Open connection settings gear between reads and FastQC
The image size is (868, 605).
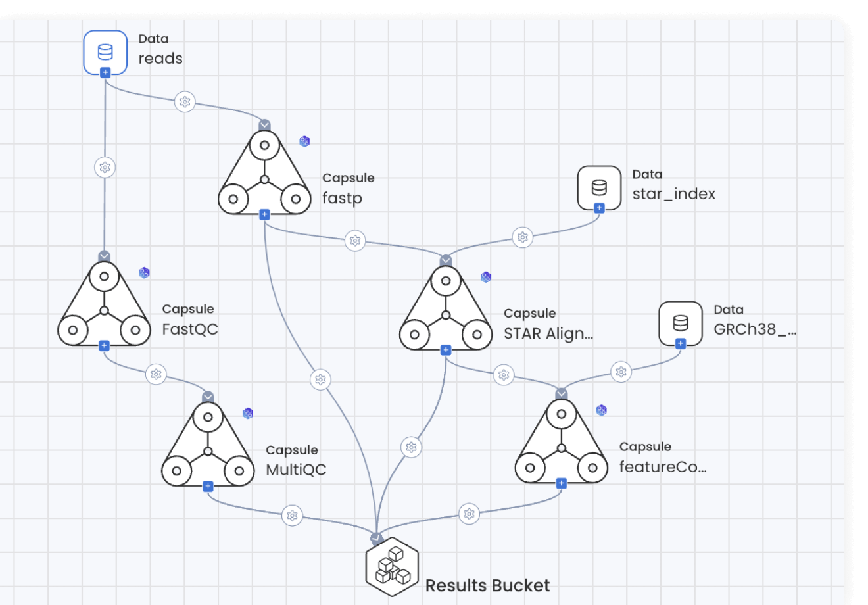tap(105, 168)
